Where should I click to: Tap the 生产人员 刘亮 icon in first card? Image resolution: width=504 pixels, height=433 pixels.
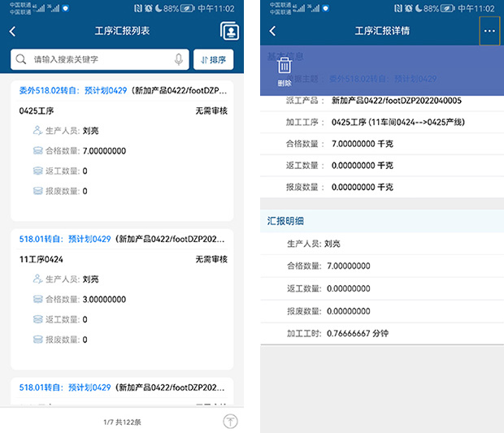pos(37,130)
